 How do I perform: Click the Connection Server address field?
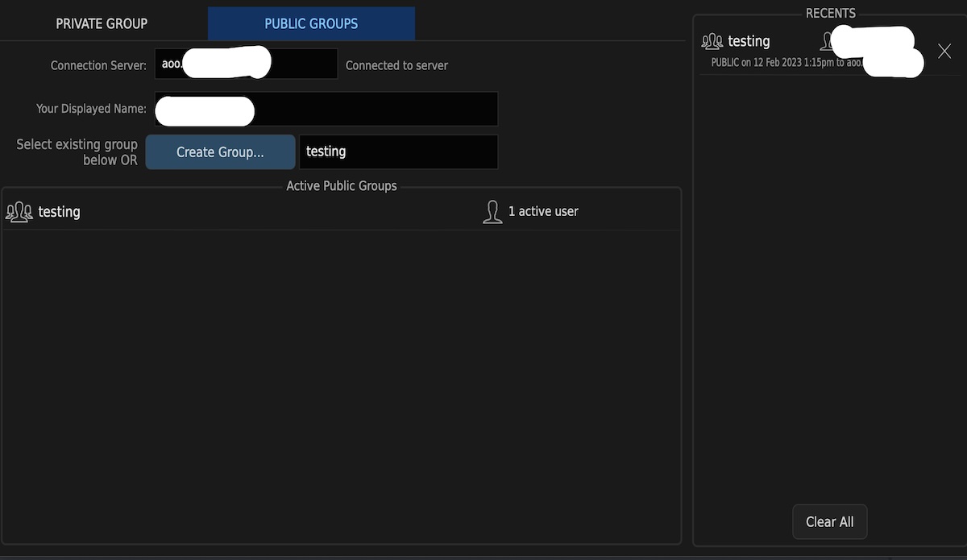click(246, 64)
